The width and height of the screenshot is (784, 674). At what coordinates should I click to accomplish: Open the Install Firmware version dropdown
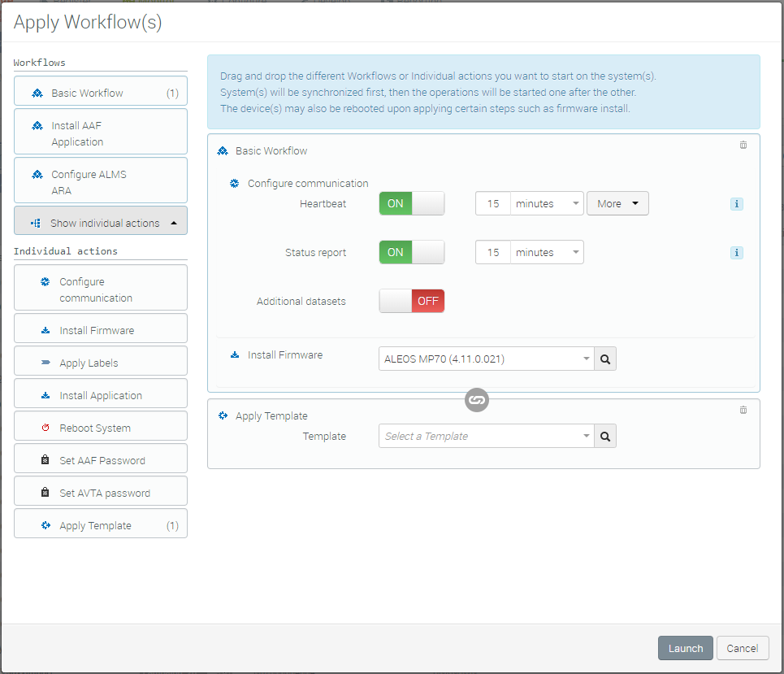(x=486, y=359)
